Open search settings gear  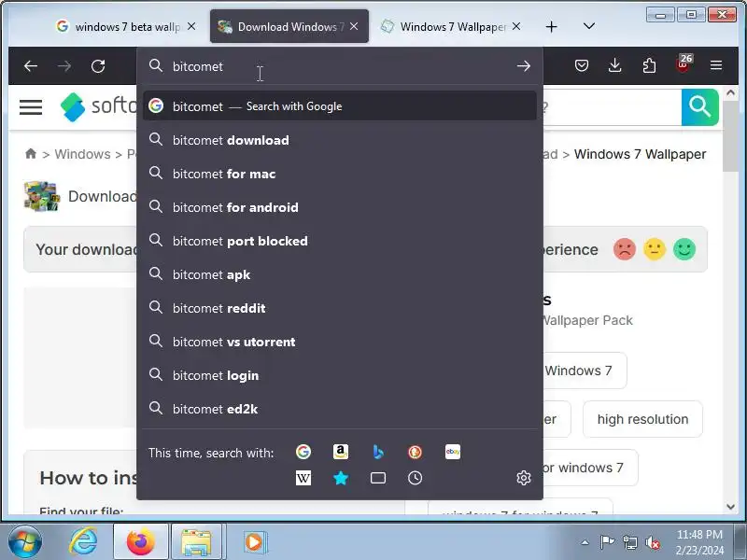[524, 478]
